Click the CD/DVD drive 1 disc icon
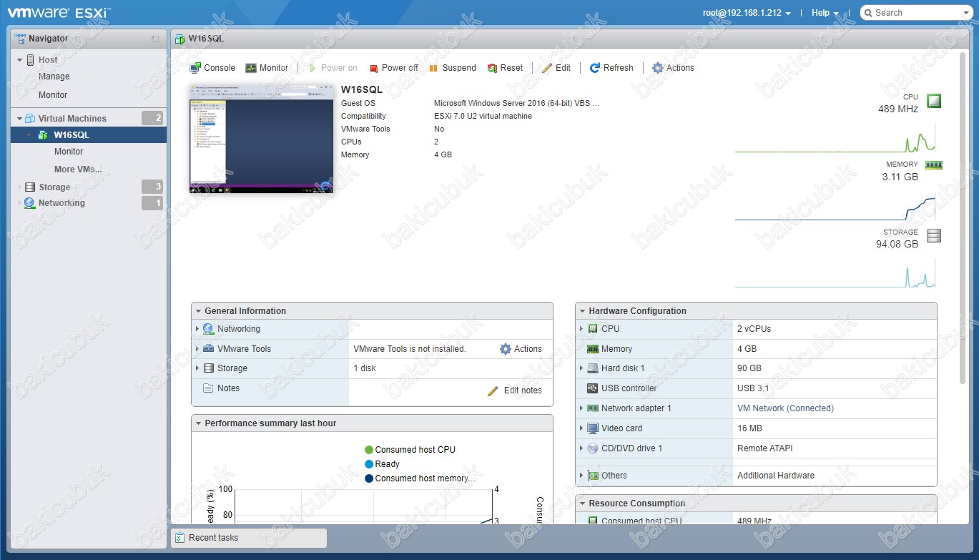Viewport: 979px width, 560px height. 593,448
